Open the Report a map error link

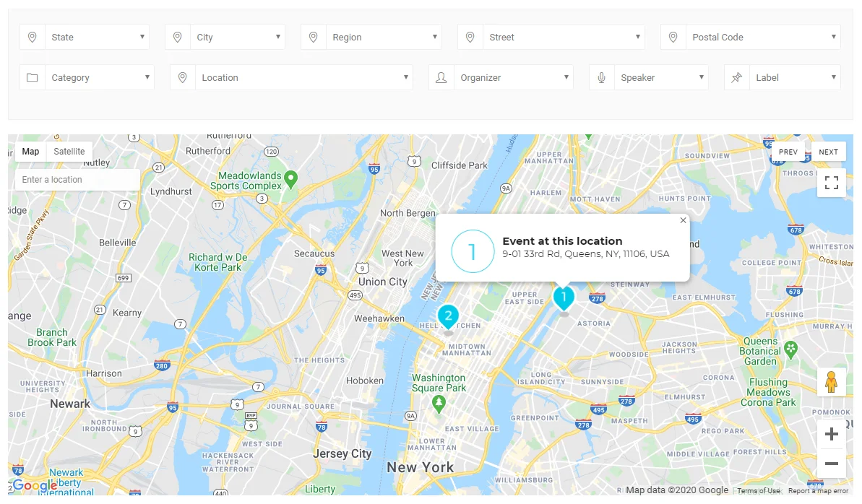point(818,491)
